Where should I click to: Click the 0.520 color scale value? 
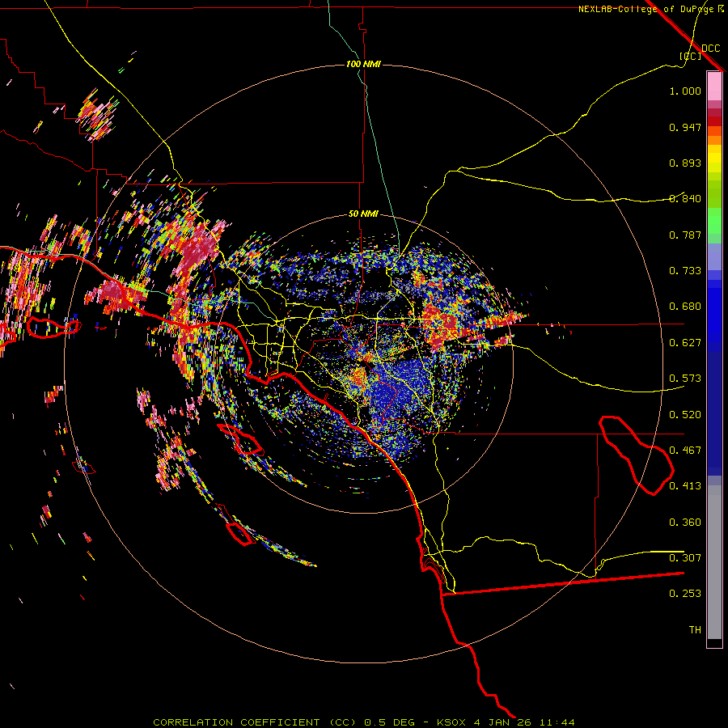pos(685,415)
